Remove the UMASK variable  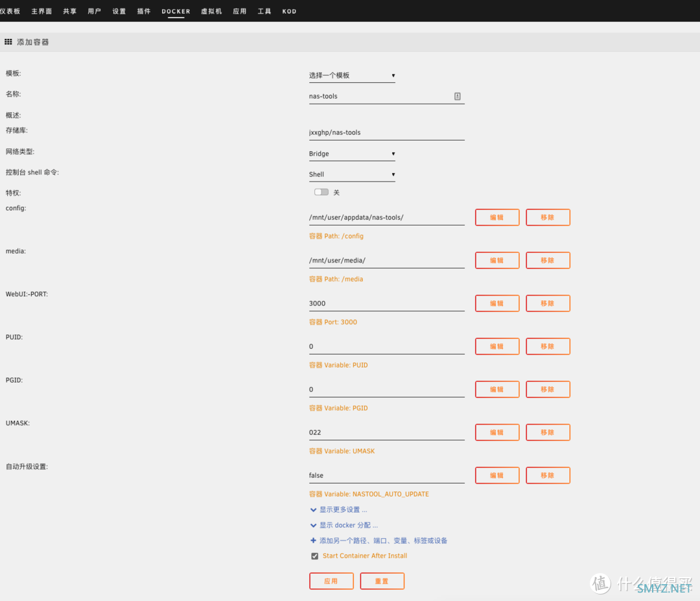[x=548, y=432]
